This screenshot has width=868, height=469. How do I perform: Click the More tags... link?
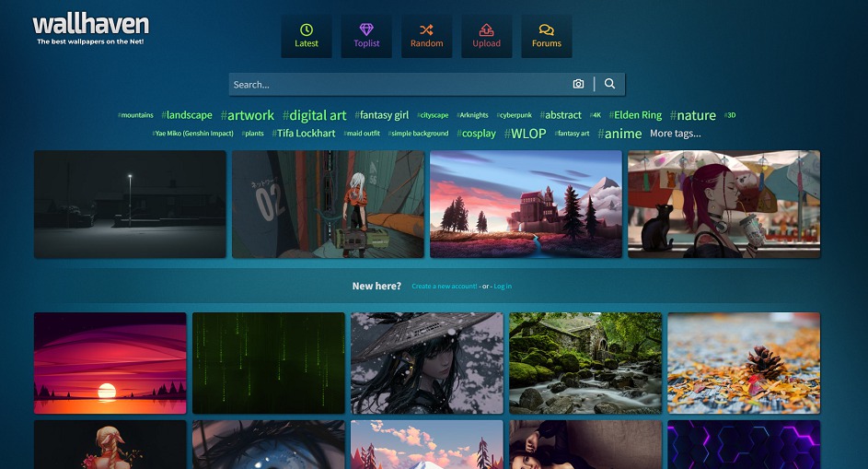click(675, 134)
